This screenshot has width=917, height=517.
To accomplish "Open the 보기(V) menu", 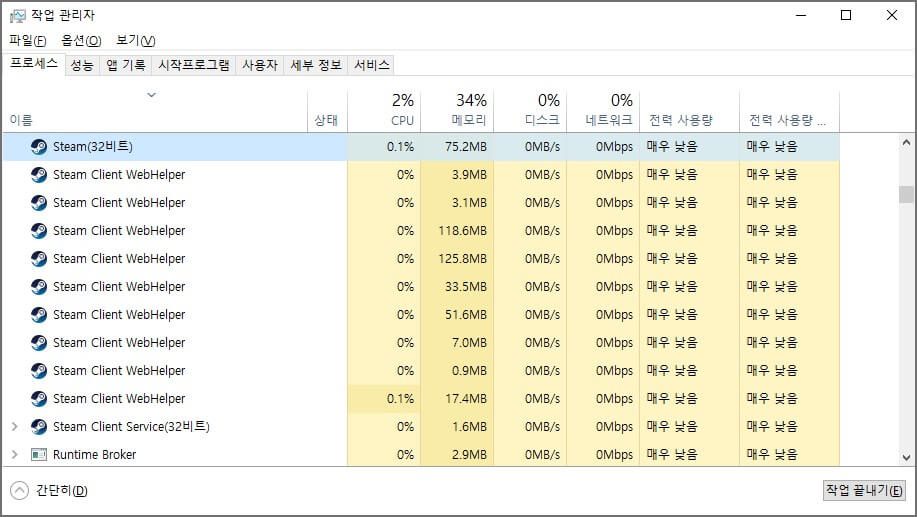I will 136,40.
